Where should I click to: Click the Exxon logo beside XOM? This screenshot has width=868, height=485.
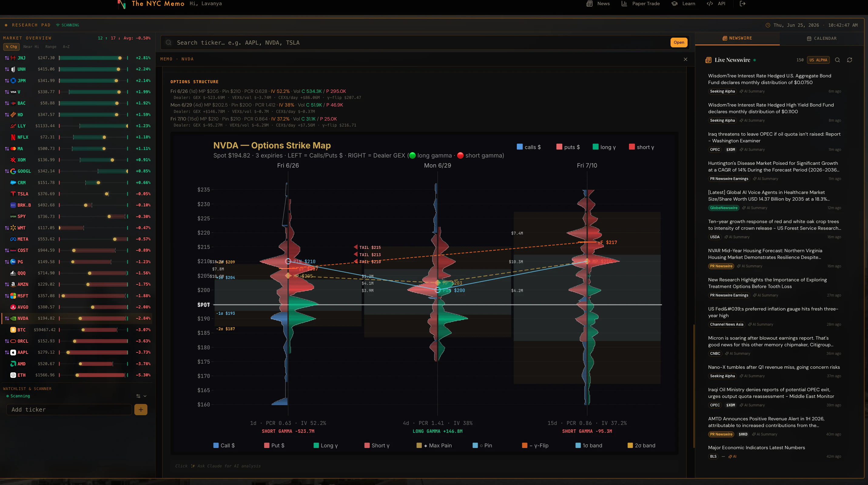pyautogui.click(x=13, y=160)
